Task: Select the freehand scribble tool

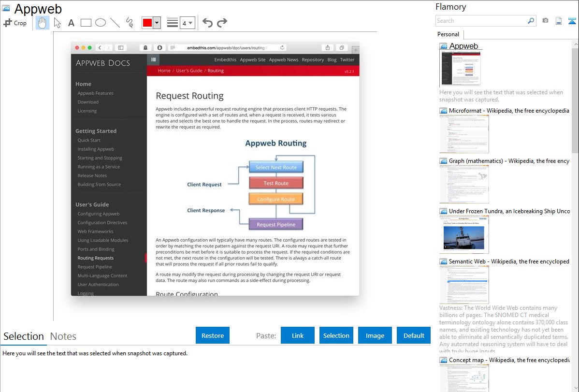Action: tap(130, 23)
